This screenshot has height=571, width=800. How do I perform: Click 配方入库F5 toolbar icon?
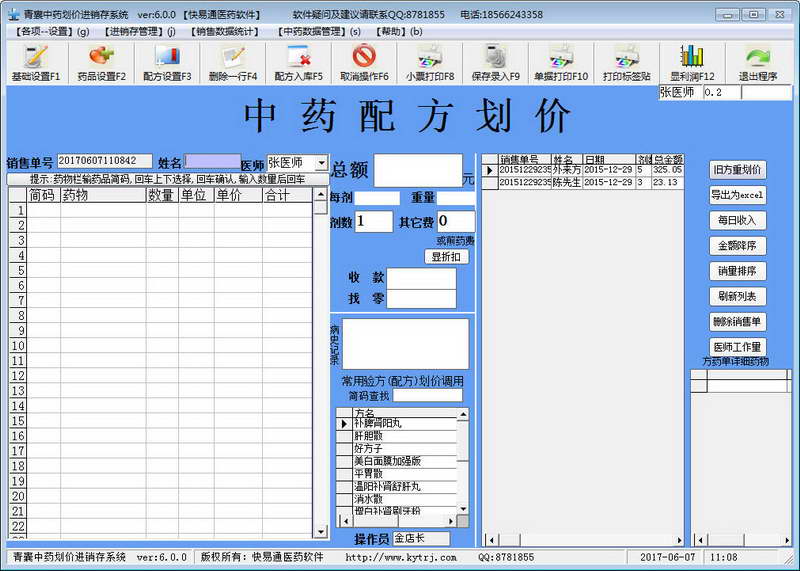click(x=299, y=63)
